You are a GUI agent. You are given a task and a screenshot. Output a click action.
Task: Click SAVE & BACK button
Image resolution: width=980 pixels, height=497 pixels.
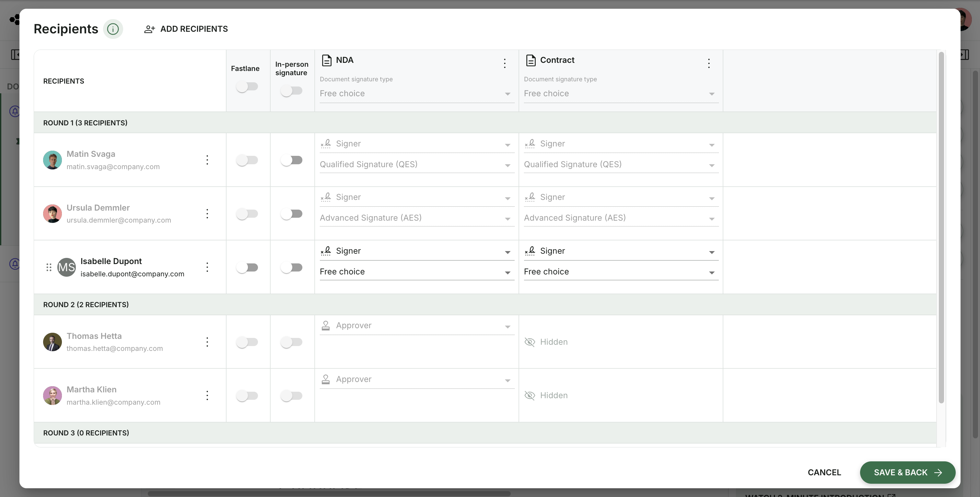tap(907, 472)
